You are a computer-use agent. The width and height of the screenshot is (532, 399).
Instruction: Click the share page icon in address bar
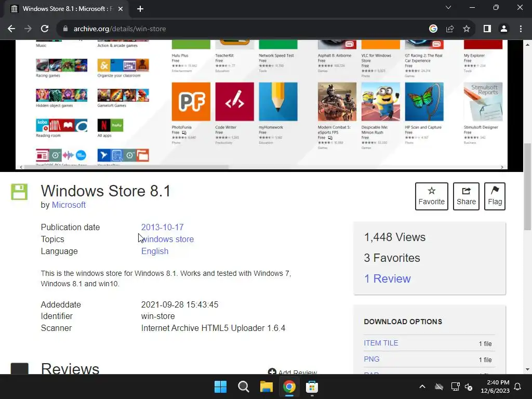[450, 29]
